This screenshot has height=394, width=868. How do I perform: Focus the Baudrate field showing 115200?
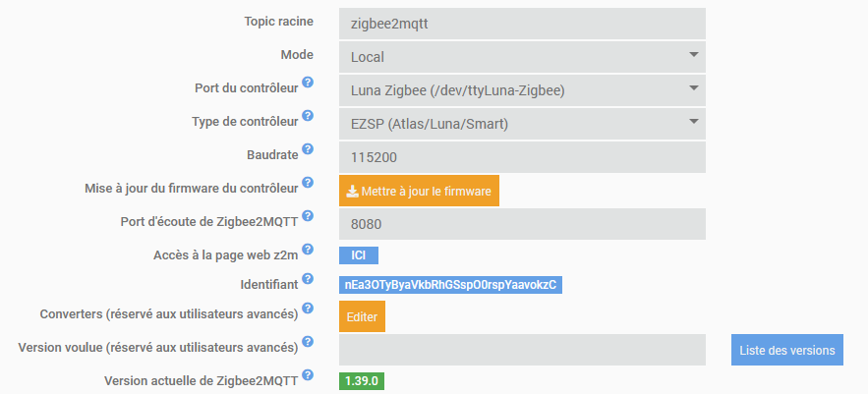(x=522, y=157)
